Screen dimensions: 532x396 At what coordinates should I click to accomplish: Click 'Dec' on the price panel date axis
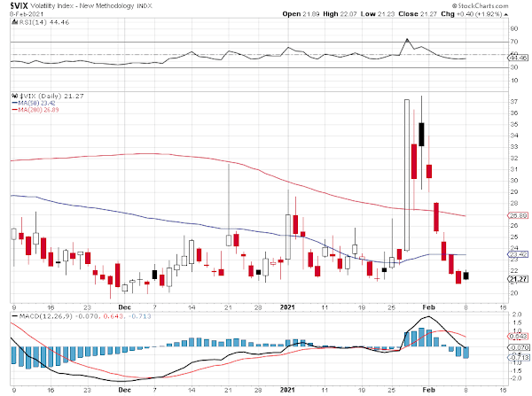[x=124, y=307]
